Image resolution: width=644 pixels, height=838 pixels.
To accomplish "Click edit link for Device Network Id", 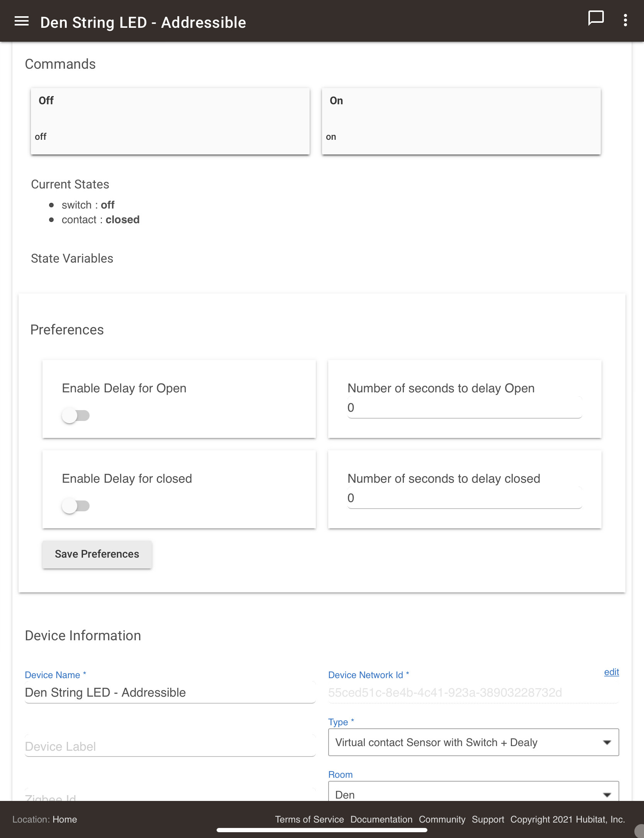I will pos(611,672).
